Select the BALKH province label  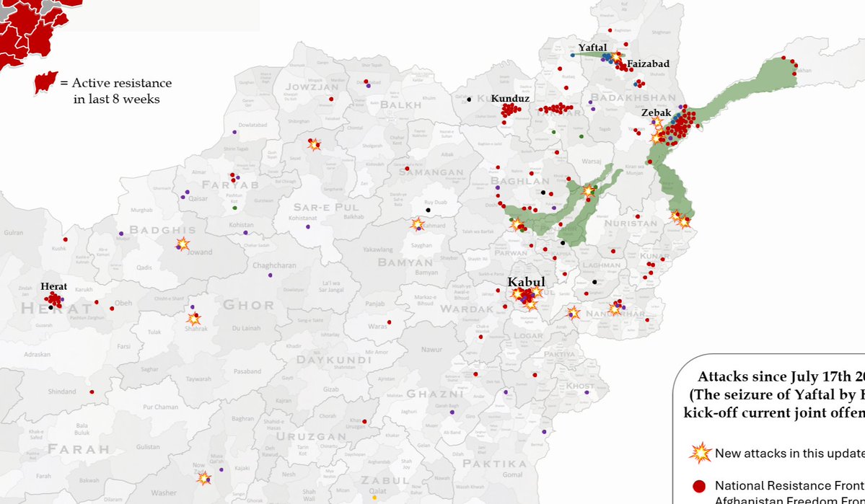pos(401,105)
